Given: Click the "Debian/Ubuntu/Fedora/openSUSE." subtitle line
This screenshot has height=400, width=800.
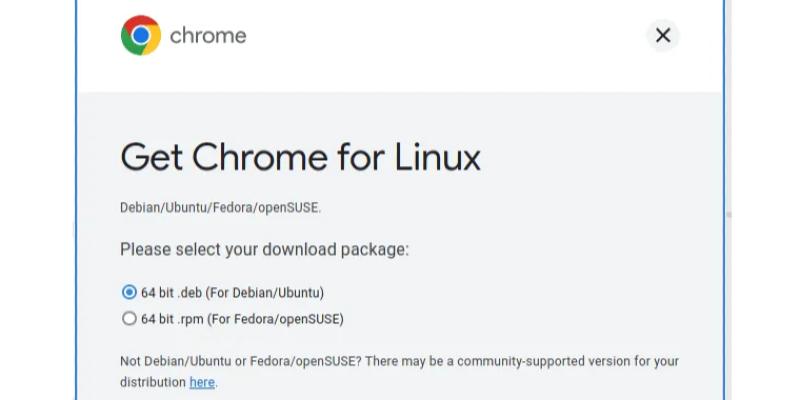Looking at the screenshot, I should click(x=220, y=208).
